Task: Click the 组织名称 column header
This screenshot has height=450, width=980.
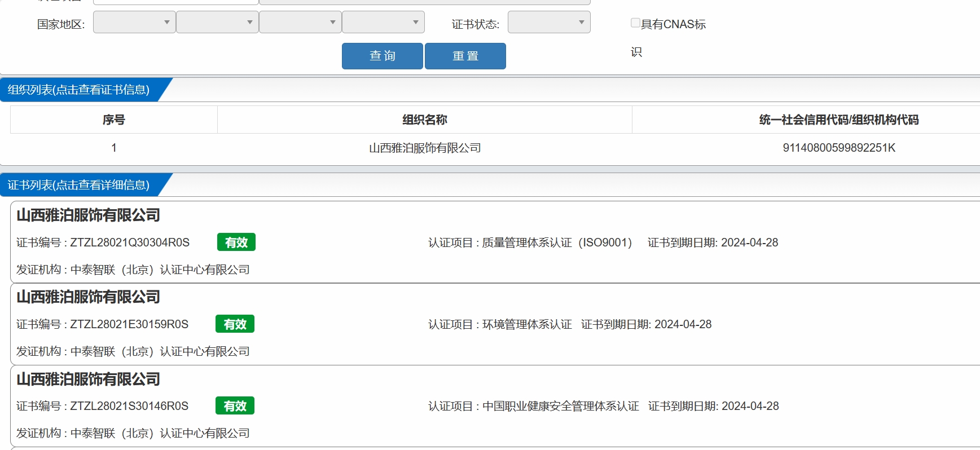Action: (x=425, y=120)
